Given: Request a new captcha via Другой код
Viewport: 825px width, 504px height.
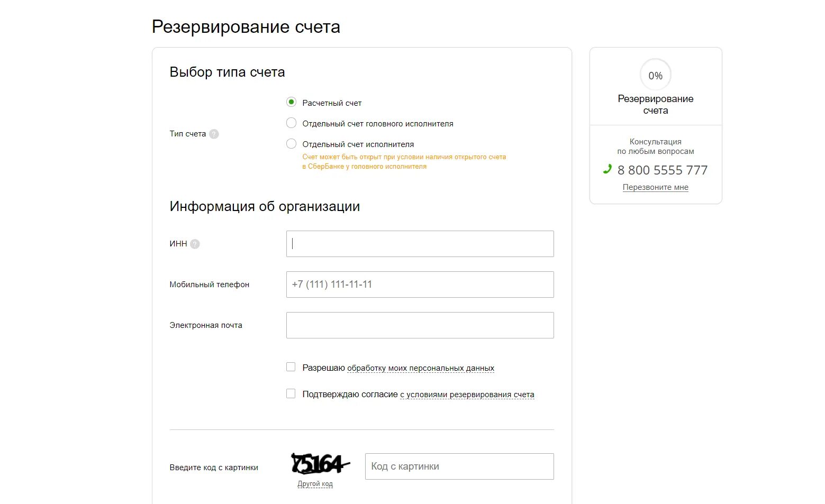Looking at the screenshot, I should tap(315, 484).
